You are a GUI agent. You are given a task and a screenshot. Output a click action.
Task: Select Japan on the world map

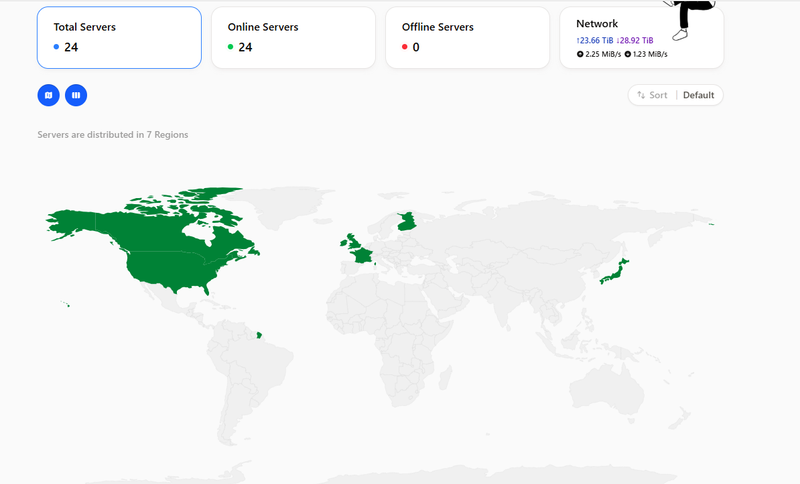[615, 273]
